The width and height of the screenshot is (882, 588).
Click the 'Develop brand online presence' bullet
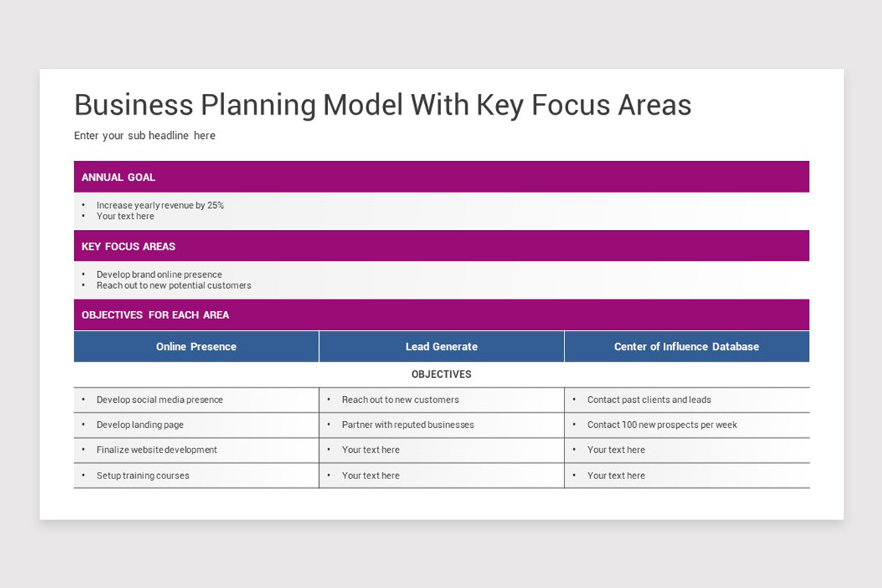click(x=159, y=274)
